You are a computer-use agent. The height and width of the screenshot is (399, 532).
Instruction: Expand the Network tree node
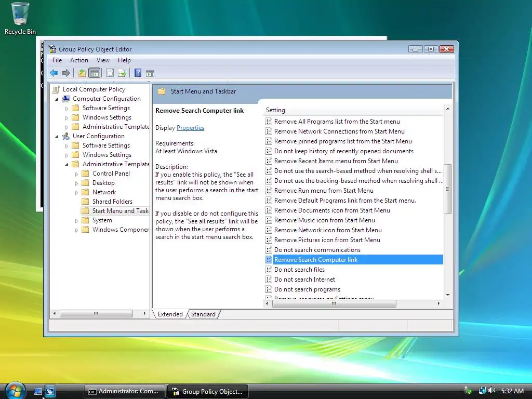point(76,193)
